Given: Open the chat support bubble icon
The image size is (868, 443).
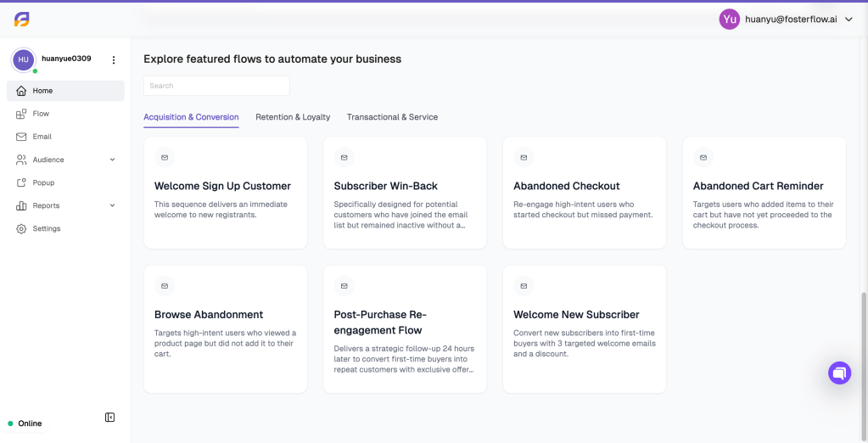Looking at the screenshot, I should click(839, 373).
